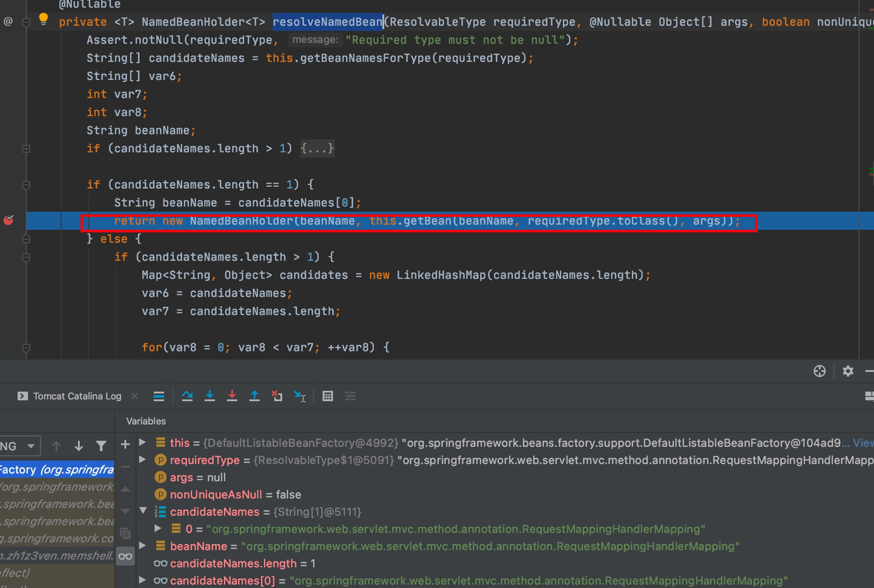Click the Trace Current Stream Chain icon

(x=350, y=396)
